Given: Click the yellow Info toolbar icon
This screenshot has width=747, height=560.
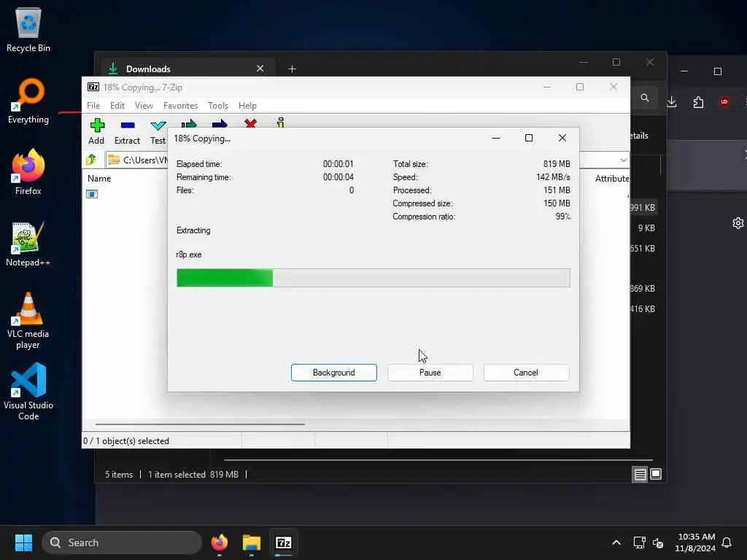Looking at the screenshot, I should click(281, 122).
